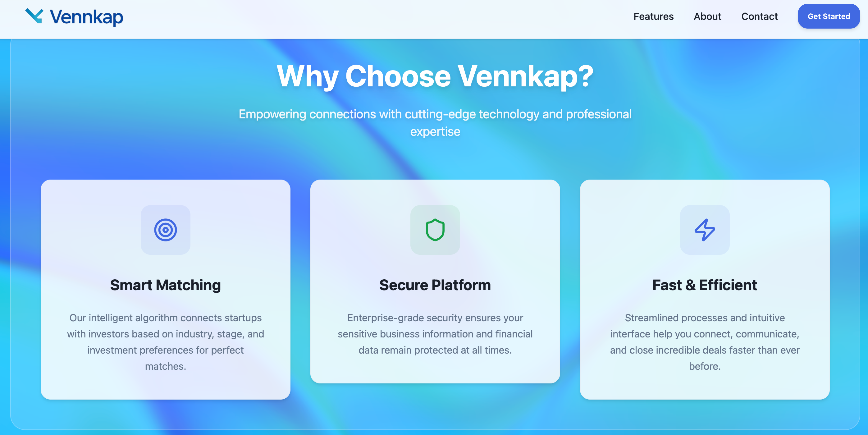Click the Secure Platform shield icon
The height and width of the screenshot is (435, 868).
pos(435,230)
